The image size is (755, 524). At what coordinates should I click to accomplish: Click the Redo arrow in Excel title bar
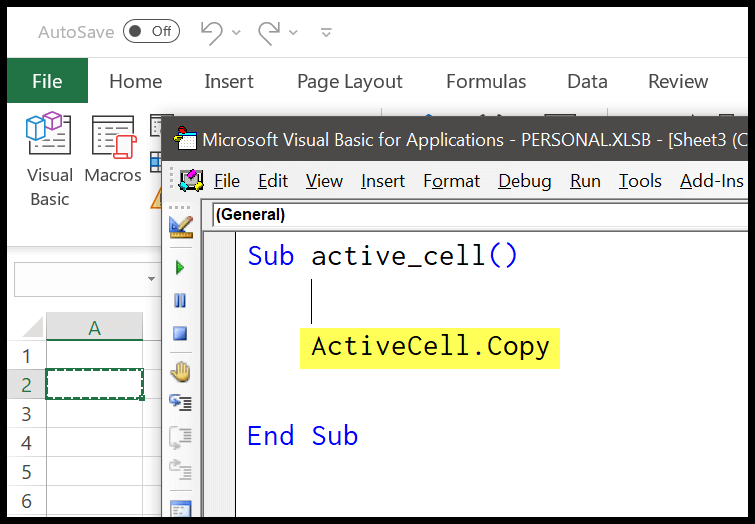269,33
